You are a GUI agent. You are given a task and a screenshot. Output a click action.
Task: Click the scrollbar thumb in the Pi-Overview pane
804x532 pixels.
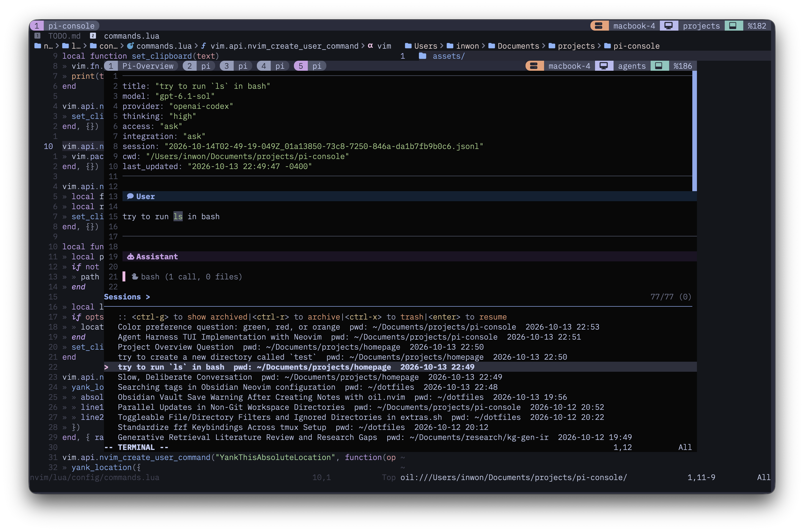pyautogui.click(x=694, y=131)
